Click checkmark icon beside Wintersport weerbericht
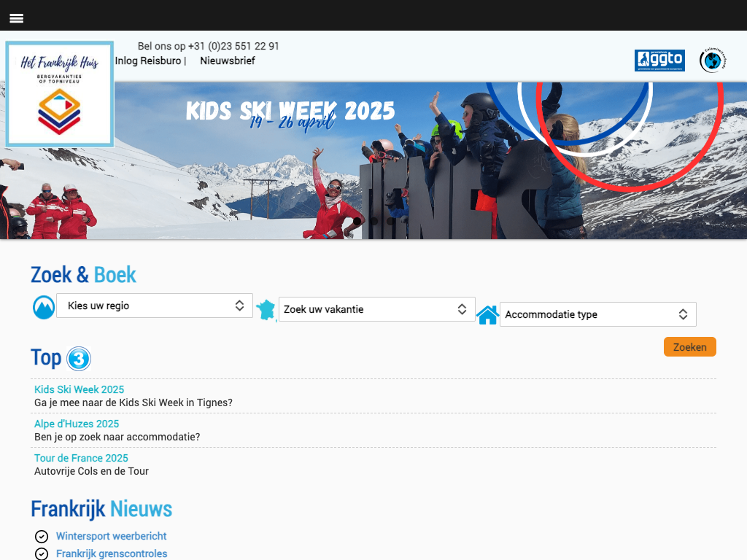Screen dimensions: 747x560 pos(42,537)
